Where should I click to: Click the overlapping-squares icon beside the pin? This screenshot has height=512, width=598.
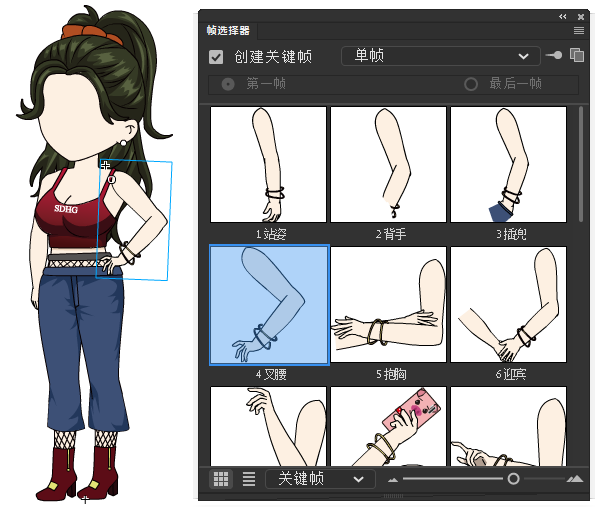point(577,55)
